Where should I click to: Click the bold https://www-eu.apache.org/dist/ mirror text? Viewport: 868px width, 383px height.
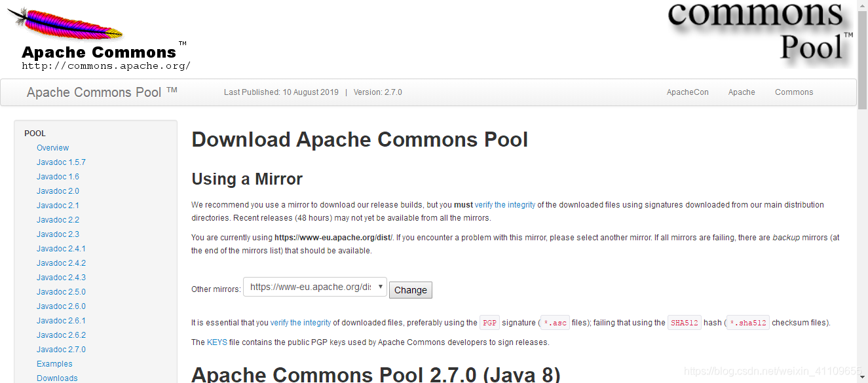[333, 238]
